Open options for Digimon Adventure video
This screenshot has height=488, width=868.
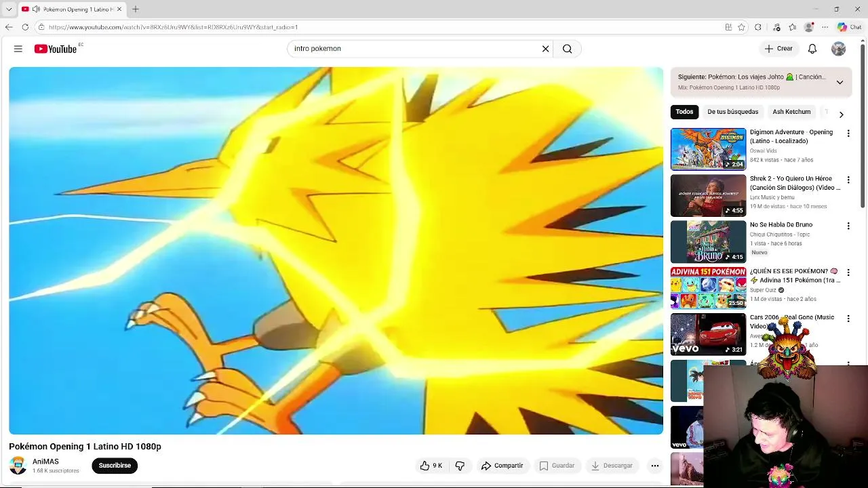848,134
